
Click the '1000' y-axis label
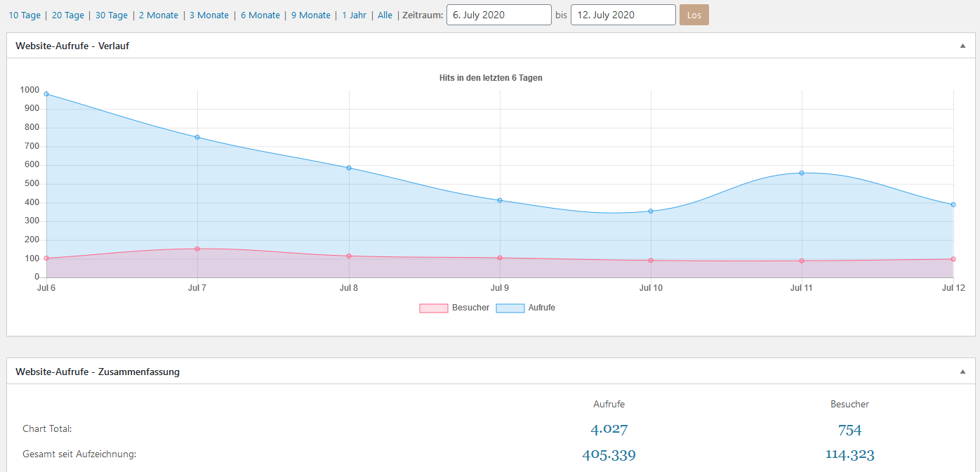click(x=30, y=90)
